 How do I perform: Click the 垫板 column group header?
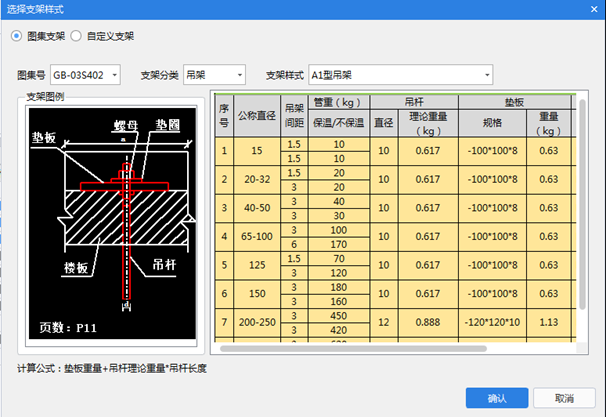point(514,102)
